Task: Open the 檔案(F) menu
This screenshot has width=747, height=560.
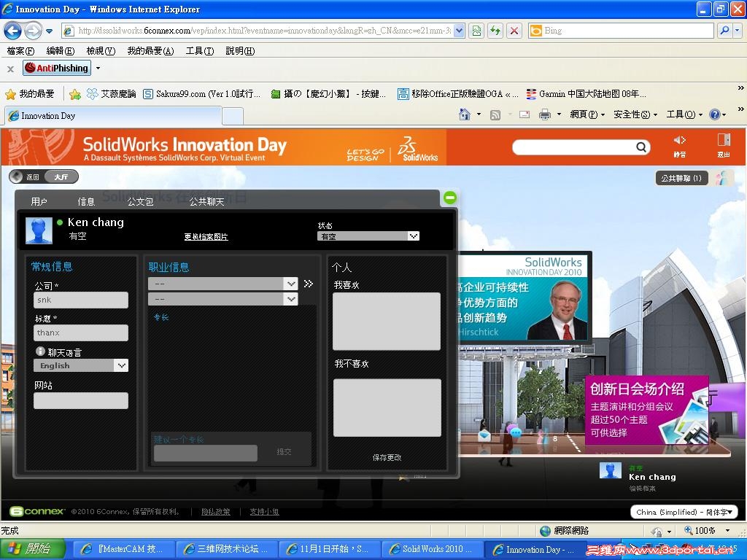Action: point(20,50)
